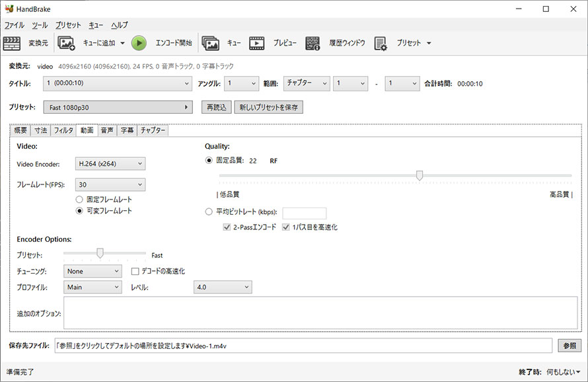Click the total duration 00:00:10 value

coord(470,84)
